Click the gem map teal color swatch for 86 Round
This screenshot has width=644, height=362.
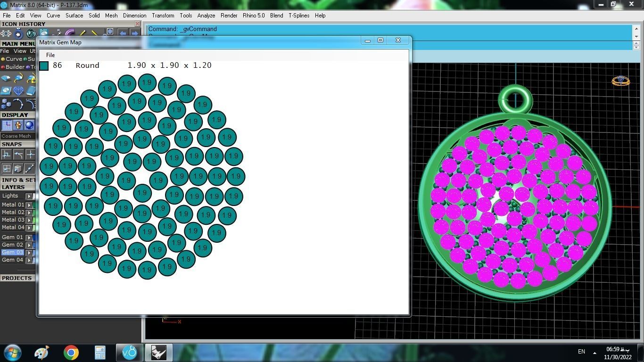coord(44,66)
